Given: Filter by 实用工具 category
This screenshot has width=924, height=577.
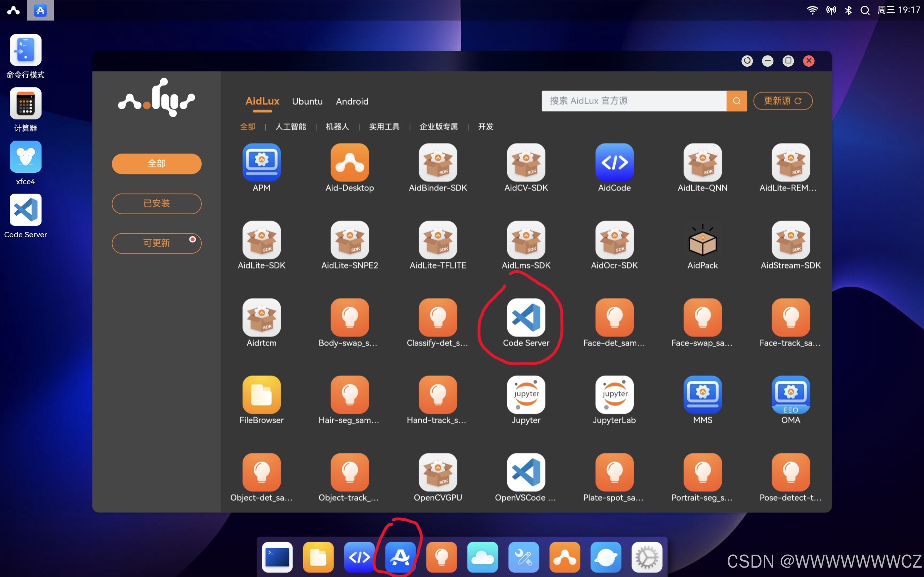Looking at the screenshot, I should pyautogui.click(x=384, y=127).
